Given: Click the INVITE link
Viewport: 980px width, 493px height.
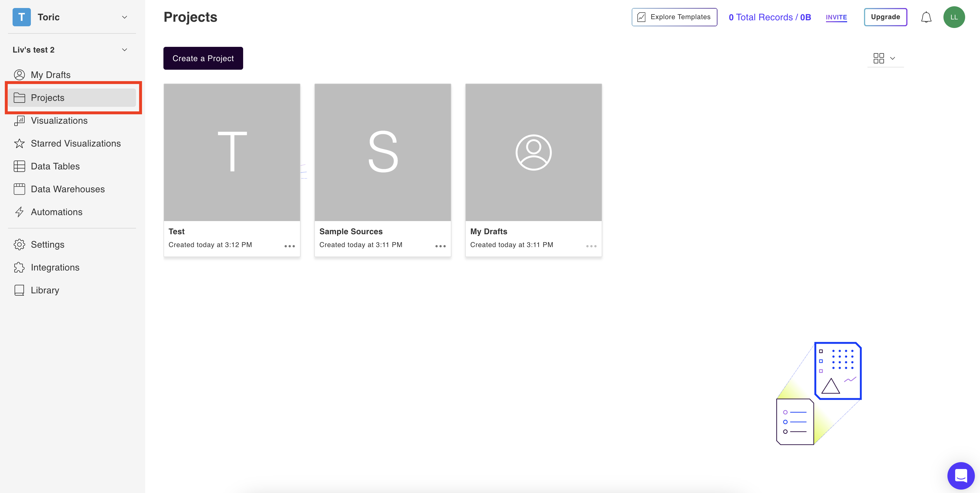Looking at the screenshot, I should point(836,17).
